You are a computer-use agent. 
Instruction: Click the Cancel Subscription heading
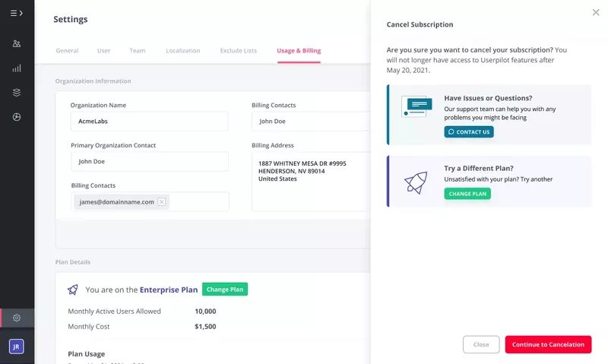pyautogui.click(x=420, y=24)
